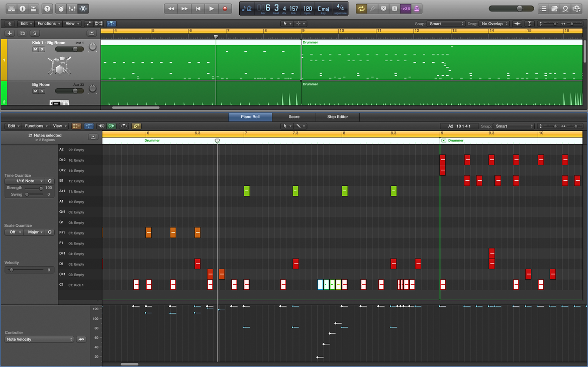Add a new track with plus button

coord(10,33)
